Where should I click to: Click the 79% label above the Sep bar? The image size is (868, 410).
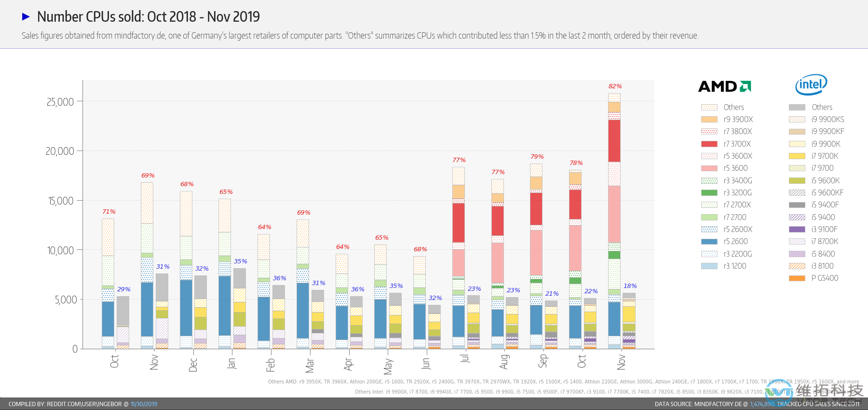(x=537, y=157)
